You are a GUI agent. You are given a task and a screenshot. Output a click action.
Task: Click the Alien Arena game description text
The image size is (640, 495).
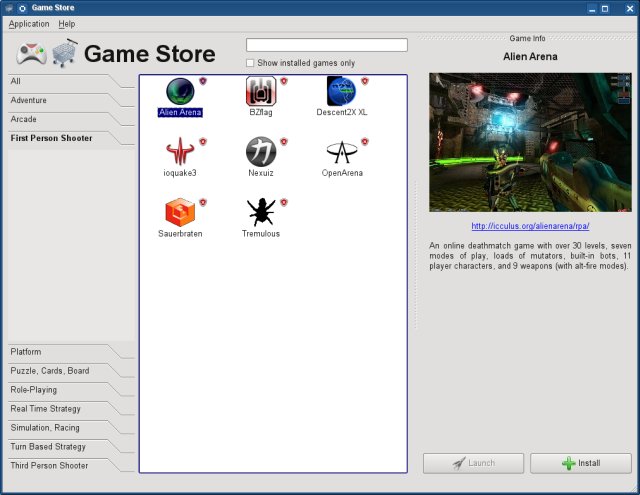pos(530,256)
